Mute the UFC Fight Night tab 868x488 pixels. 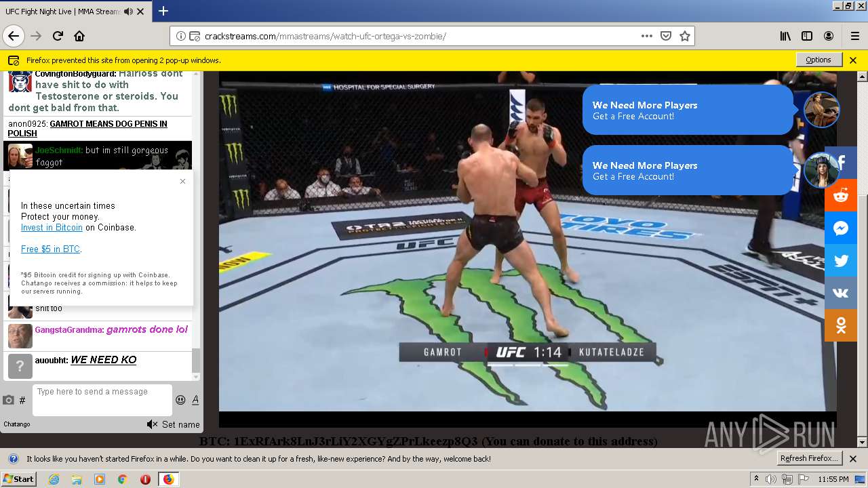click(128, 12)
